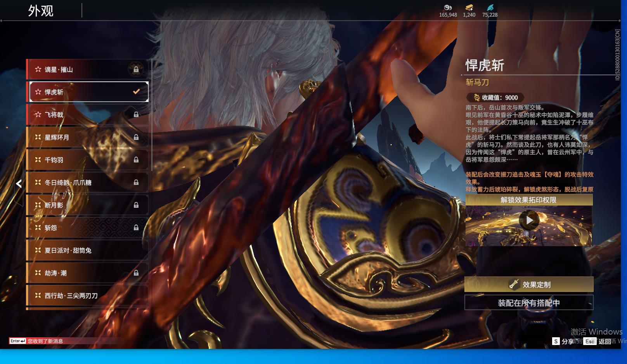
Task: Click the gold bar currency icon above 1,240
Action: [469, 7]
